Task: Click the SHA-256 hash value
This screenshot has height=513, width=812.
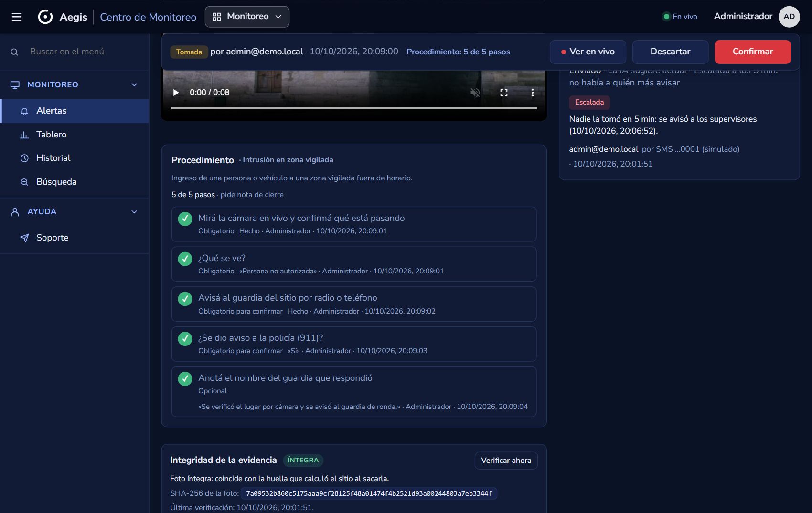Action: pyautogui.click(x=369, y=493)
